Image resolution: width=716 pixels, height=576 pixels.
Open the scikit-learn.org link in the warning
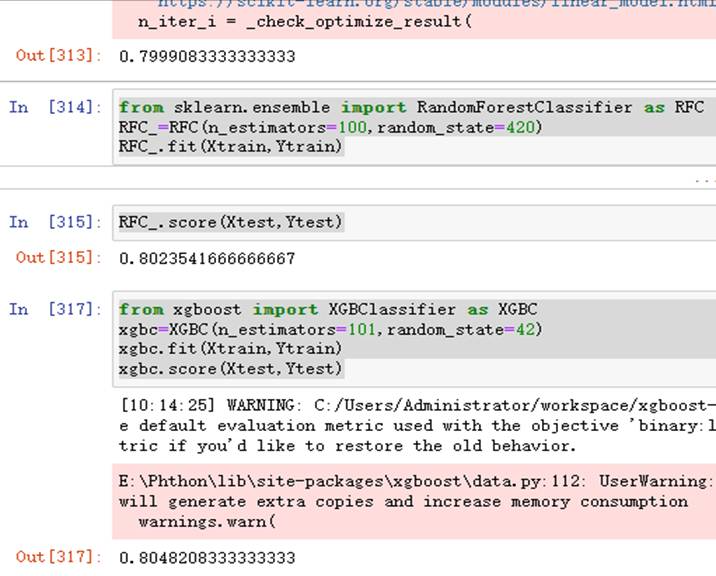click(x=437, y=4)
